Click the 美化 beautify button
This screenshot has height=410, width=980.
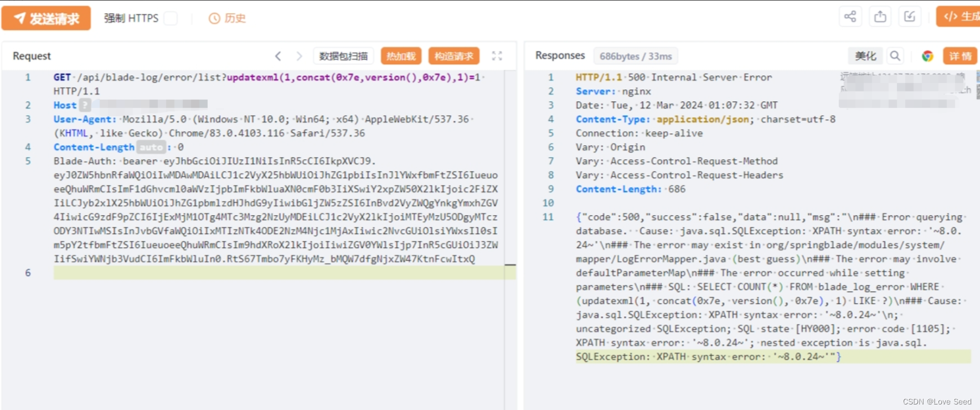(865, 56)
